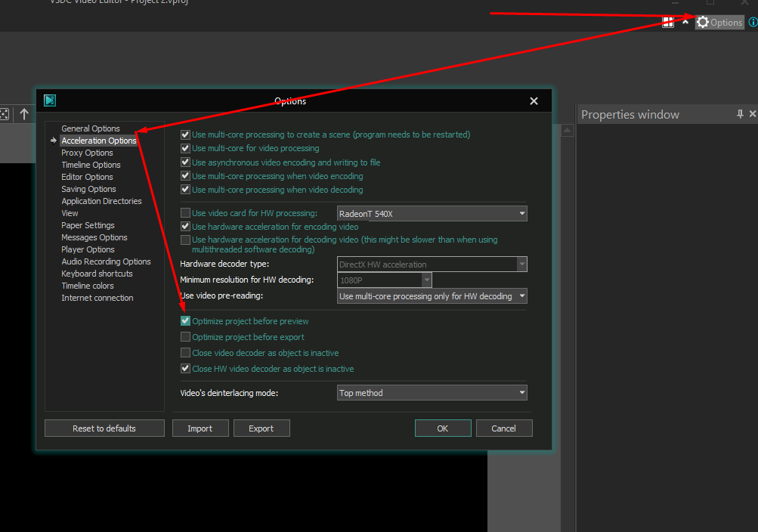Click the Cancel button
This screenshot has width=758, height=532.
coord(504,428)
